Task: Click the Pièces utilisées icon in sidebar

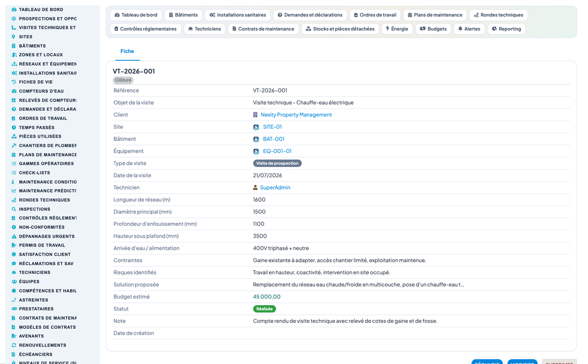Action: pyautogui.click(x=14, y=136)
